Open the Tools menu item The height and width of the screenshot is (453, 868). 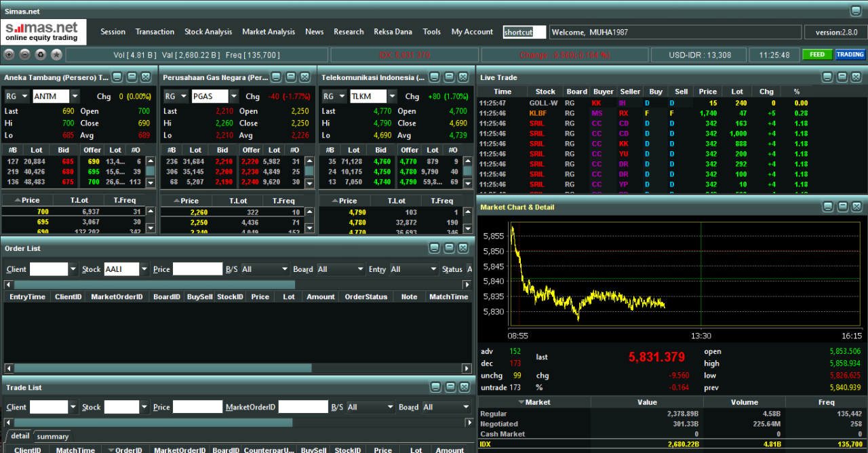click(431, 32)
